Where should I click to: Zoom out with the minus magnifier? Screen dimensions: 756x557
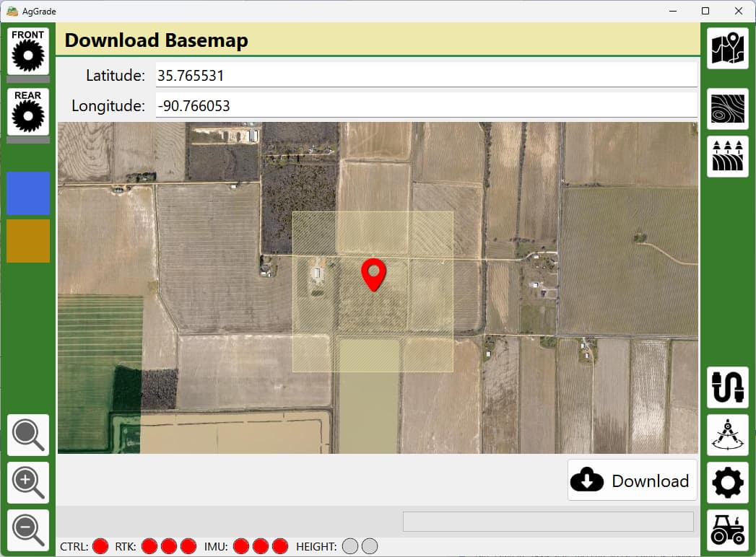(x=28, y=530)
